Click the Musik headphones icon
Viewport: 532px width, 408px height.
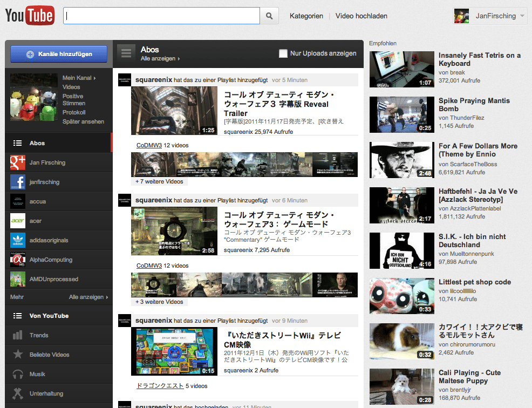(x=18, y=374)
